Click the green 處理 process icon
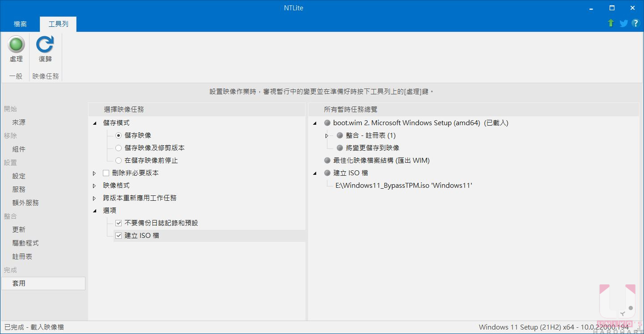This screenshot has width=644, height=334. pos(16,45)
